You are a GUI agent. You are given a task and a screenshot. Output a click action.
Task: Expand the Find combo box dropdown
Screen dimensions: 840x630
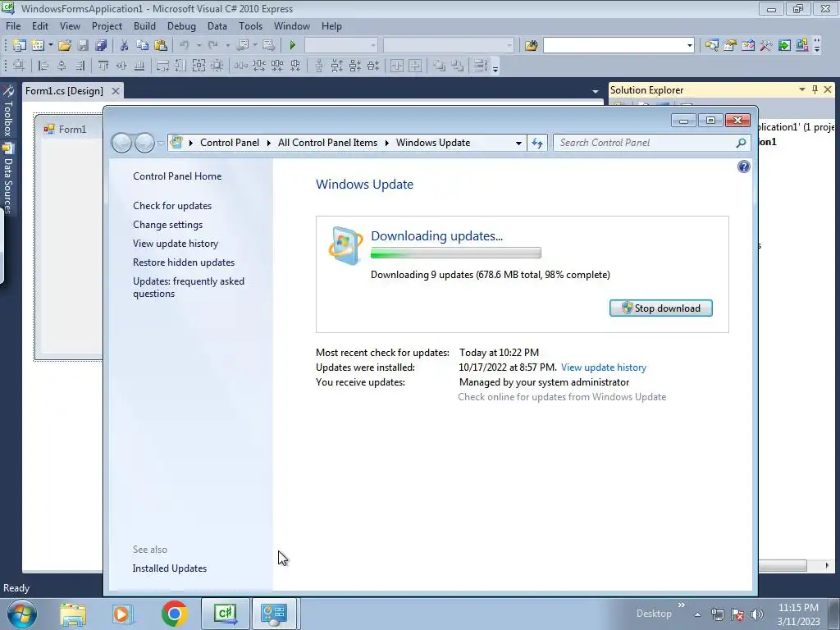coord(689,46)
